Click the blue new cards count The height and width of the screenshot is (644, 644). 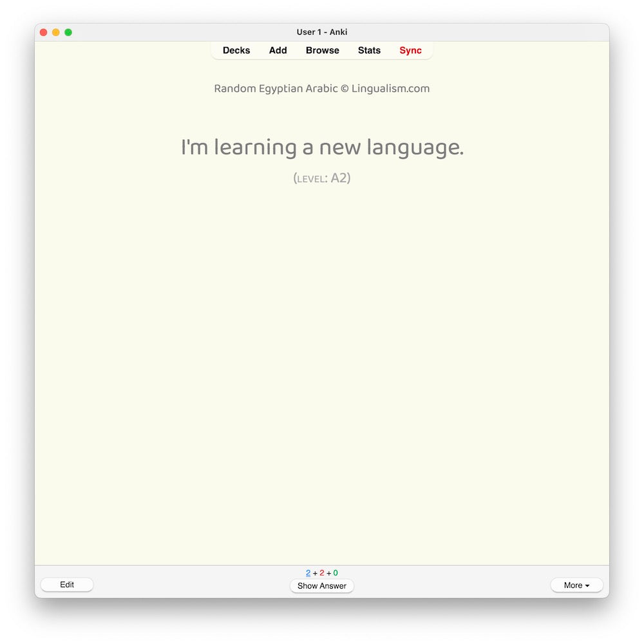click(308, 573)
